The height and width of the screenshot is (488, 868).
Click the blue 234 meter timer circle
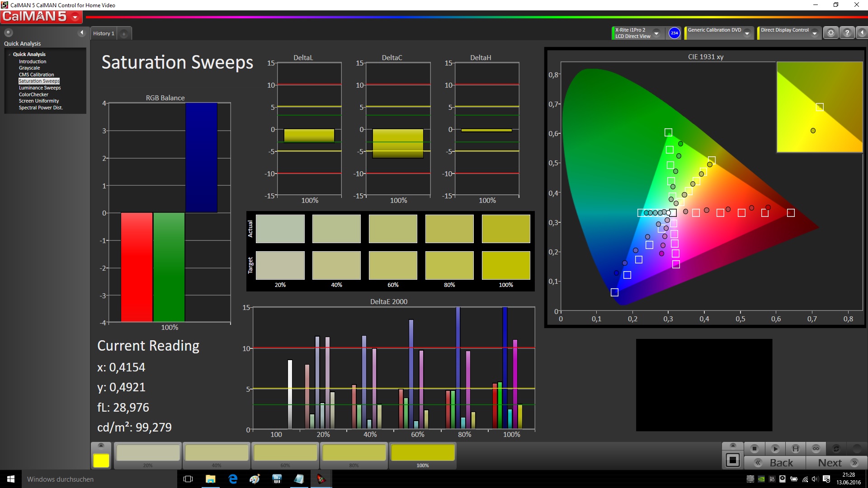(674, 33)
